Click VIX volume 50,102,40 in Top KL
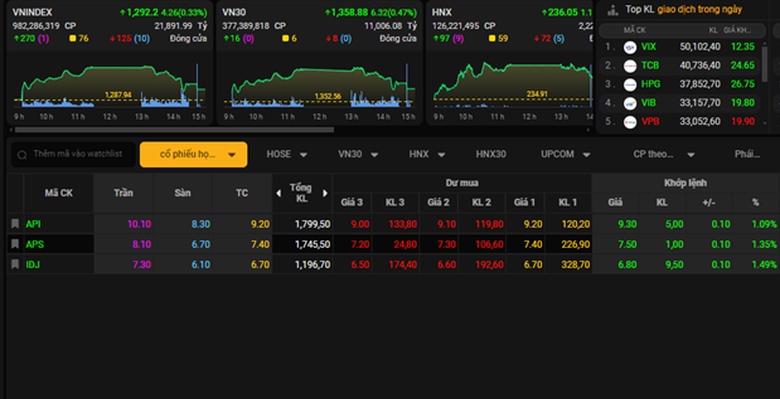Image resolution: width=780 pixels, height=399 pixels. (x=699, y=47)
